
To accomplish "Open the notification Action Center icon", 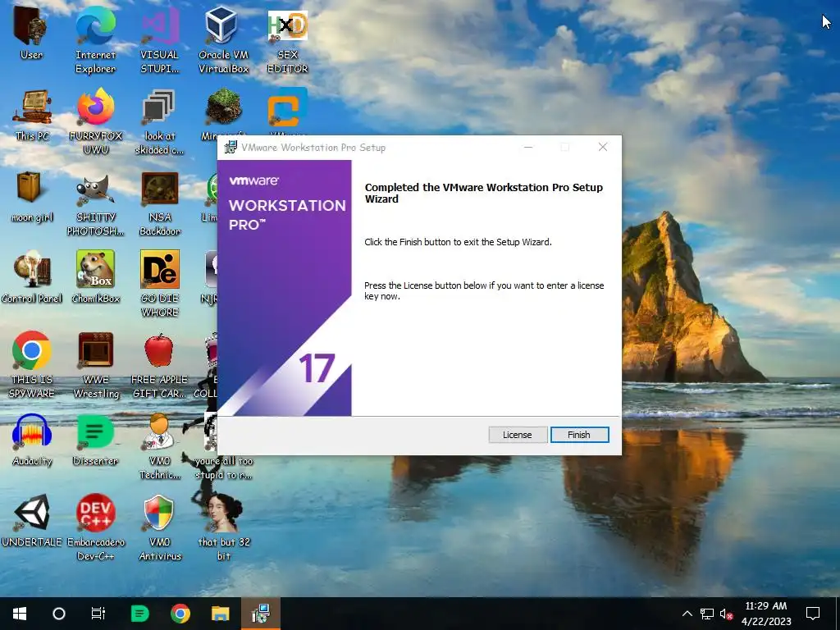I will click(813, 614).
